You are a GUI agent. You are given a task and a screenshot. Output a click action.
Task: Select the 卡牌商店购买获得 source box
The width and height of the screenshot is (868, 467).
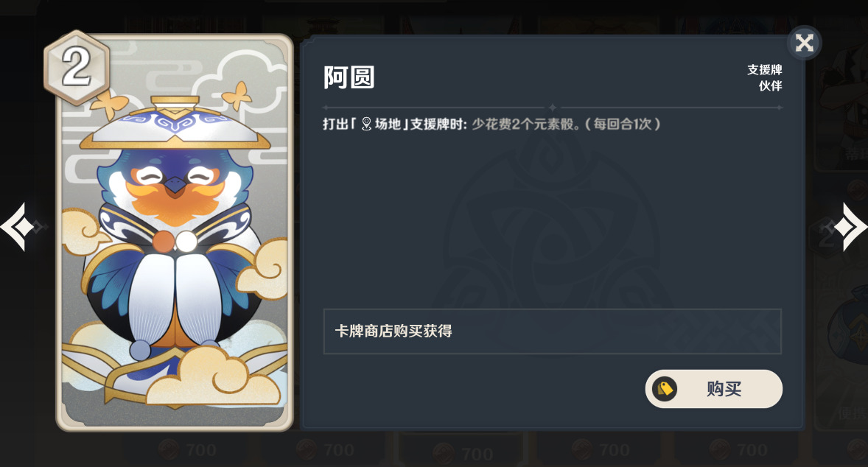(552, 331)
